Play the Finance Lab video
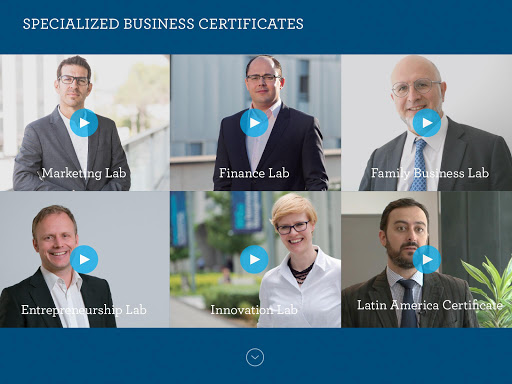 click(x=254, y=123)
